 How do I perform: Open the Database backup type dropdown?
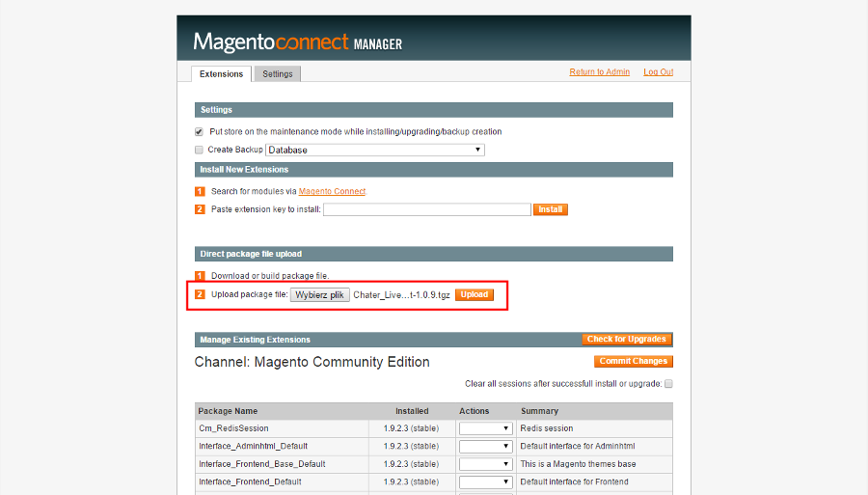[x=375, y=151]
